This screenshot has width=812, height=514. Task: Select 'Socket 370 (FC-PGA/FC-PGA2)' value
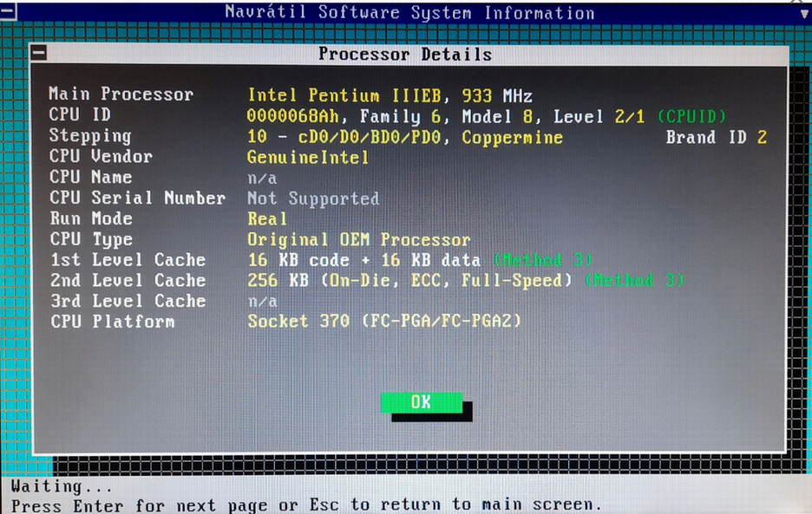coord(385,322)
